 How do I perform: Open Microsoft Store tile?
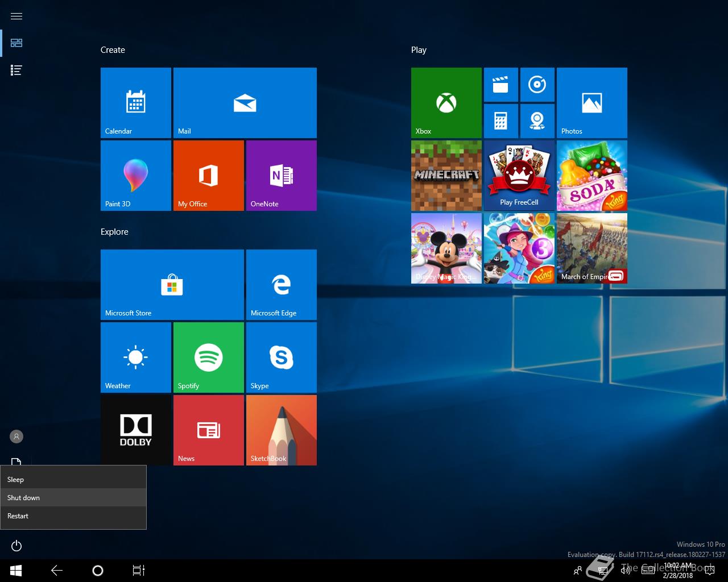click(x=172, y=285)
